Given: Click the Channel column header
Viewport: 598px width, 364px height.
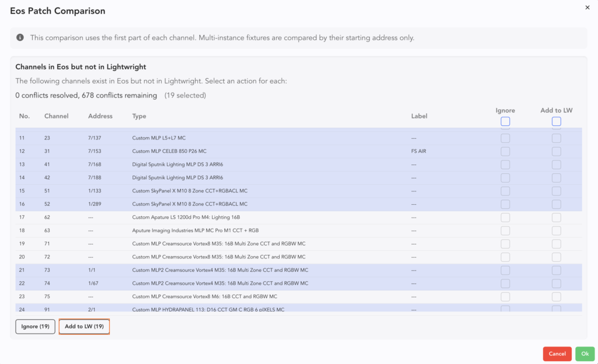Looking at the screenshot, I should click(56, 116).
